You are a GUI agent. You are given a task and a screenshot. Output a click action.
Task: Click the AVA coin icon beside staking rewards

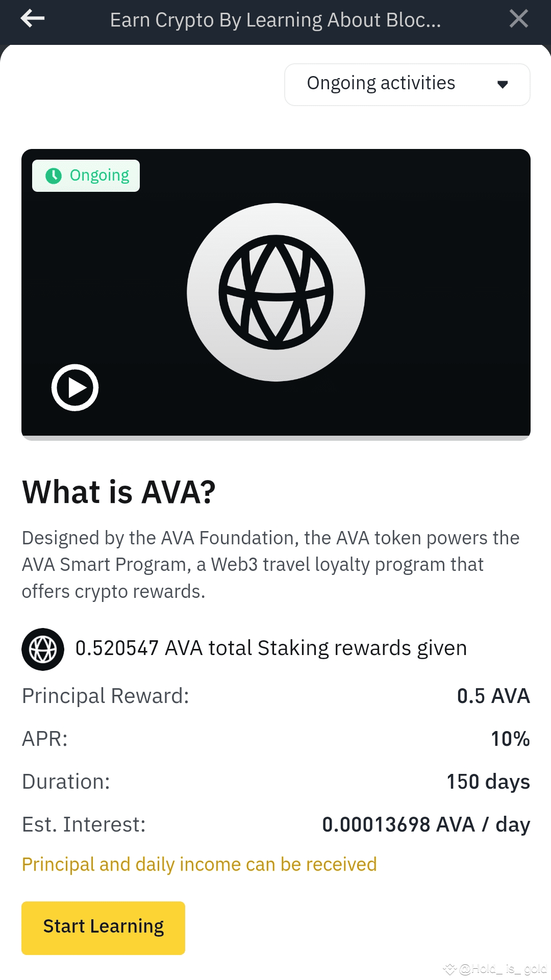pos(43,649)
